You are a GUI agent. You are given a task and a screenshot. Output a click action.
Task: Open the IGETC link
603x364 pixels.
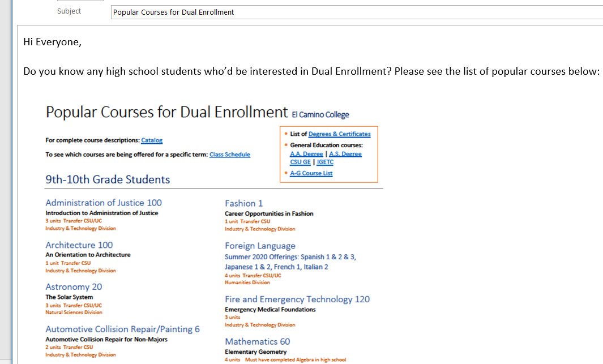coord(325,162)
